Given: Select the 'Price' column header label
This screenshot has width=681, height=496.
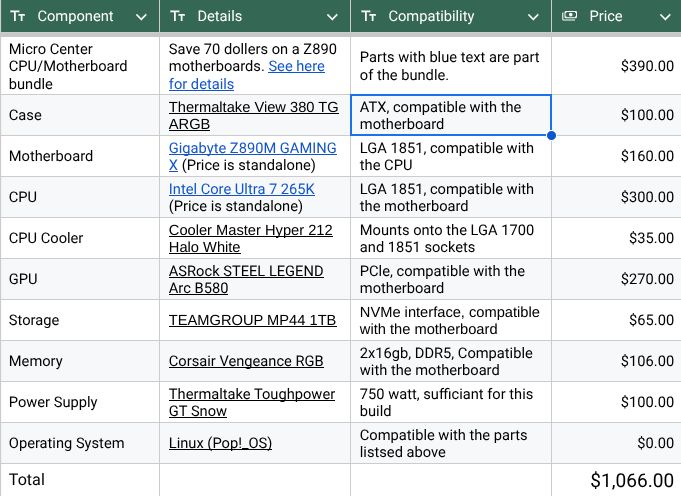Looking at the screenshot, I should pos(605,16).
